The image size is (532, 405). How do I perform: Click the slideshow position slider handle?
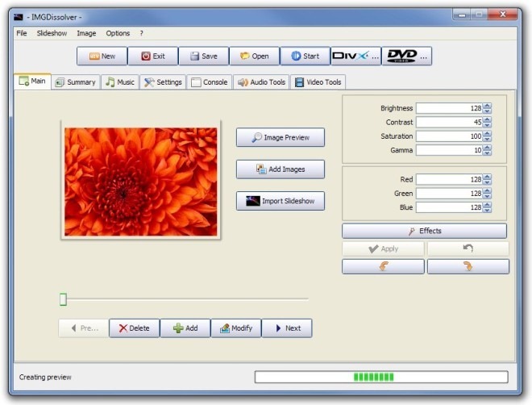(x=63, y=299)
